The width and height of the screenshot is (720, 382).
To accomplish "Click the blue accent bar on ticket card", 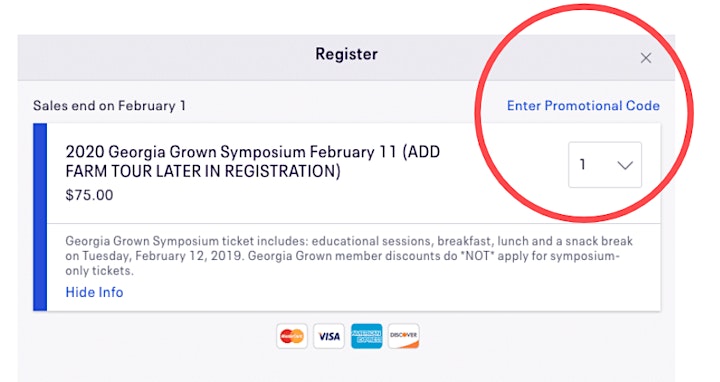I will [40, 217].
